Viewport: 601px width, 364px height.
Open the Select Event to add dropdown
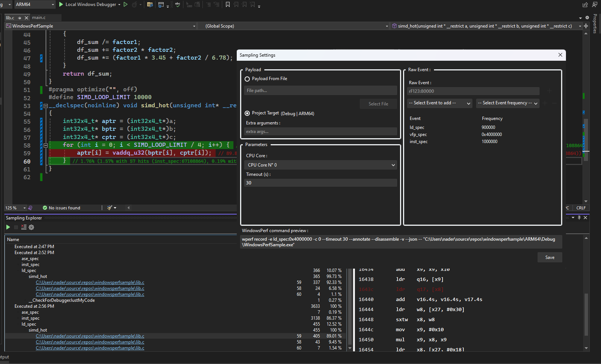point(440,103)
